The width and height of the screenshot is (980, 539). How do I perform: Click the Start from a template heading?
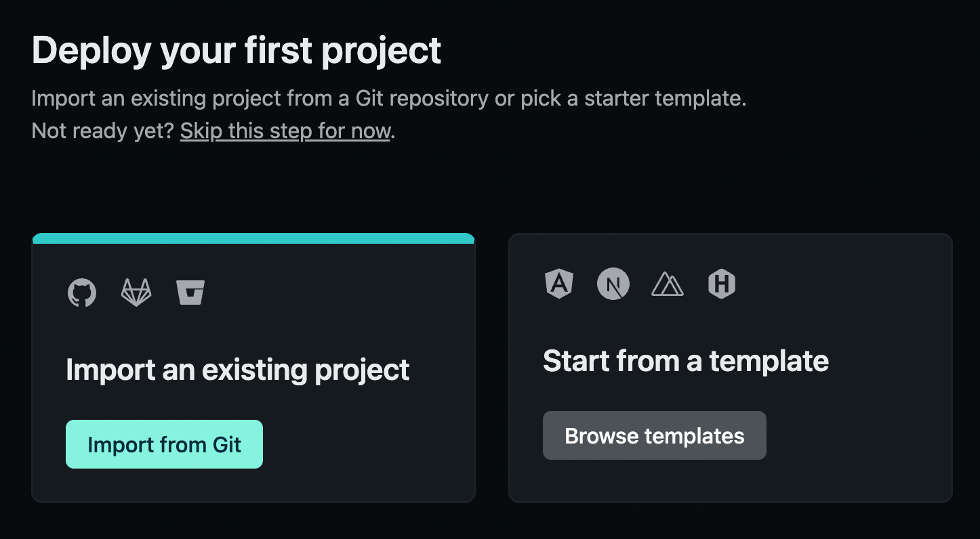click(686, 361)
